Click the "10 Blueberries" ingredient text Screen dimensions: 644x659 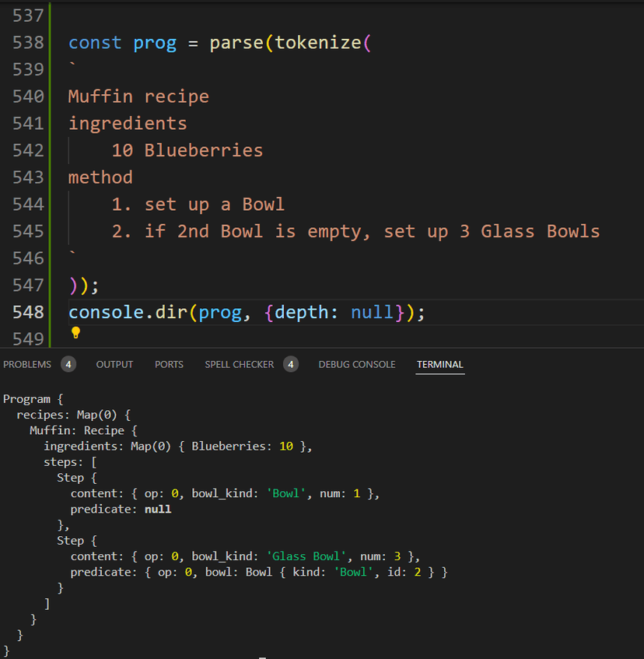pyautogui.click(x=187, y=150)
